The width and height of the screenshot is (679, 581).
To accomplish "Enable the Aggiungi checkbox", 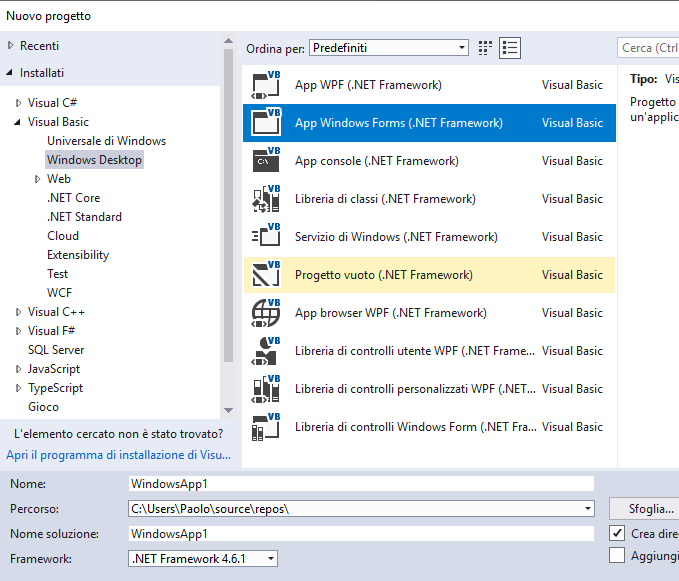I will pos(617,555).
